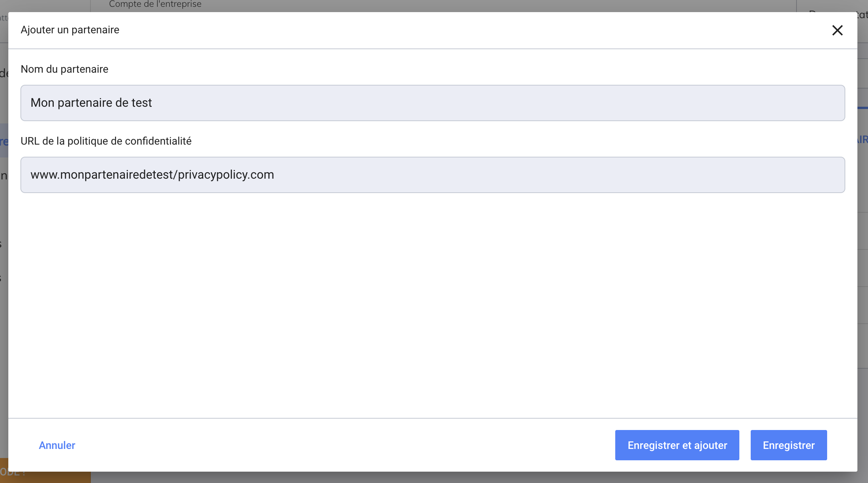Click the Nom du partenaire input field
Screen dimensions: 868x483
tap(432, 103)
